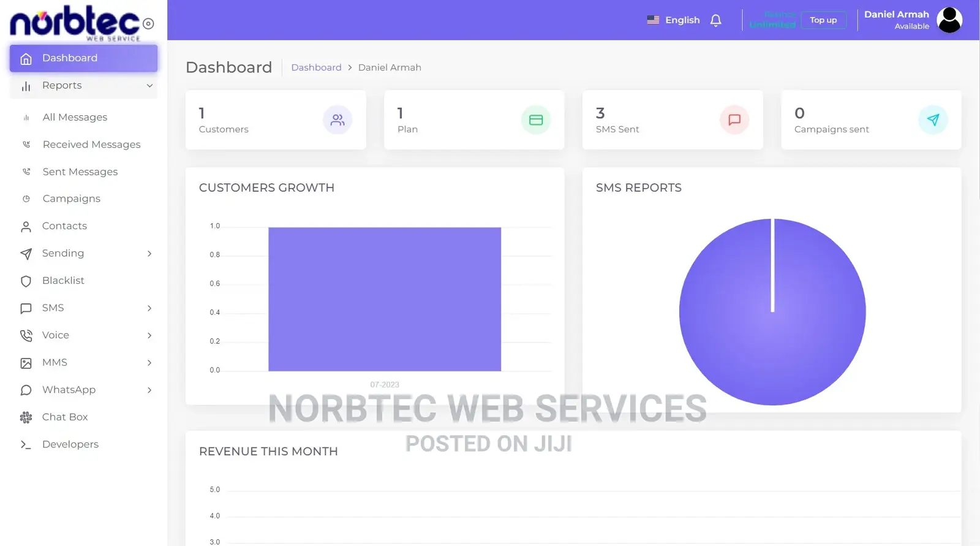Click the CUSTOMERS GROWTH heading

click(x=266, y=188)
